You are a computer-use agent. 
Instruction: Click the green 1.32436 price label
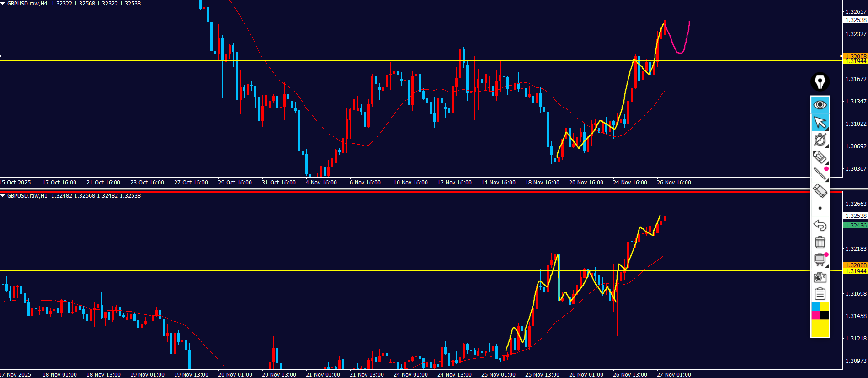[x=855, y=226]
